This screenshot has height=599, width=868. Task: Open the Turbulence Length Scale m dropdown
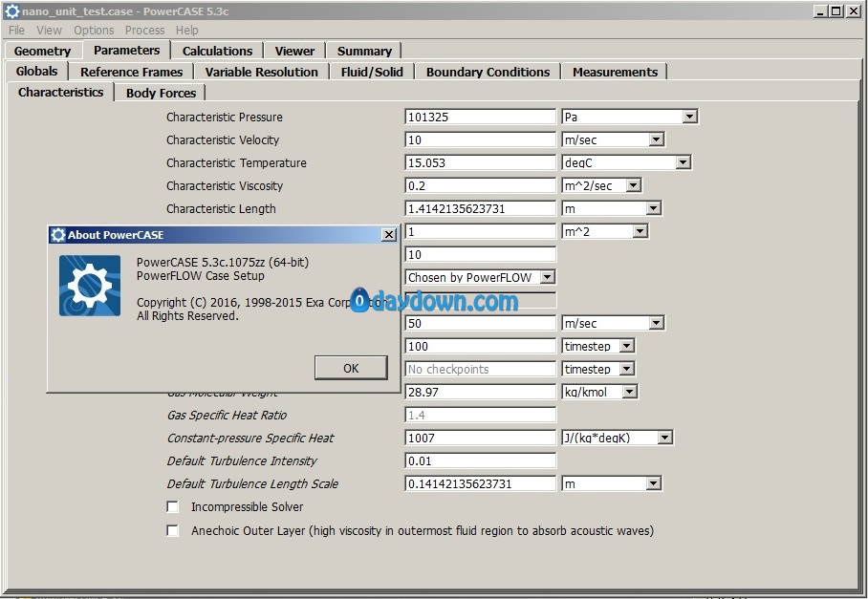[x=653, y=483]
